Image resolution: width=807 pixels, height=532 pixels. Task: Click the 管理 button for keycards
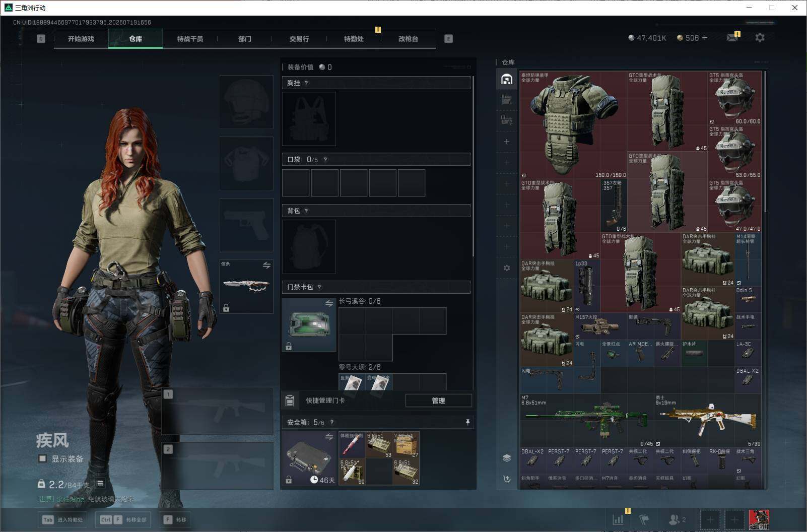(x=438, y=401)
